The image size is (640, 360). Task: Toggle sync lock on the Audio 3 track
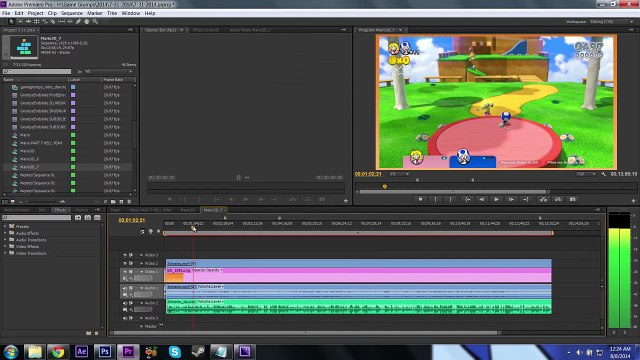(131, 318)
